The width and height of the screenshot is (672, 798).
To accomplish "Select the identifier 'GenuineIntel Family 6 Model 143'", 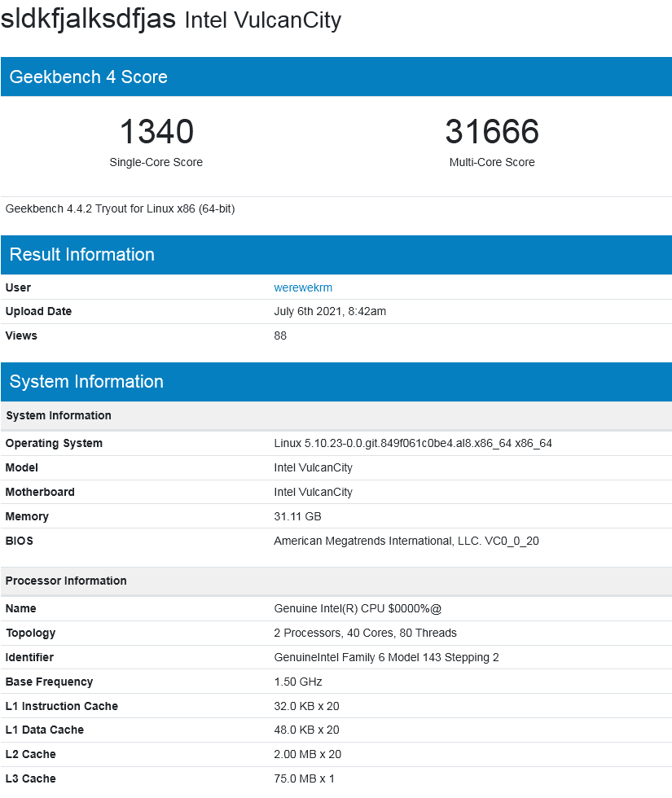I will tap(386, 658).
